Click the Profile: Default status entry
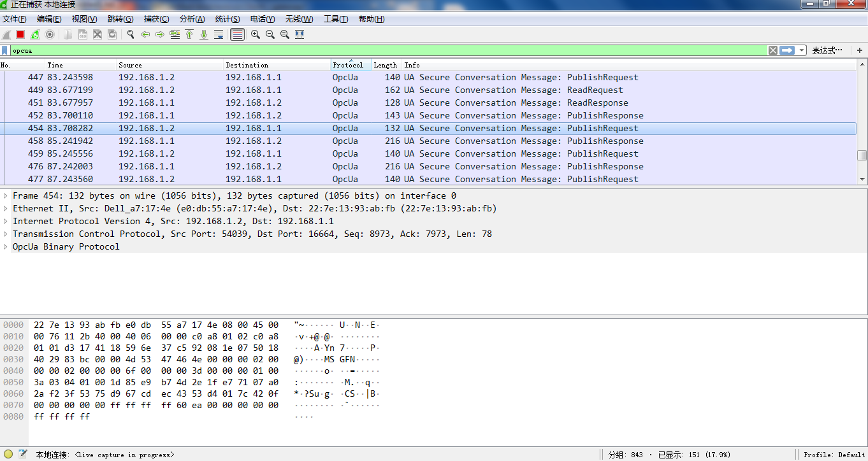The image size is (868, 461). 834,455
